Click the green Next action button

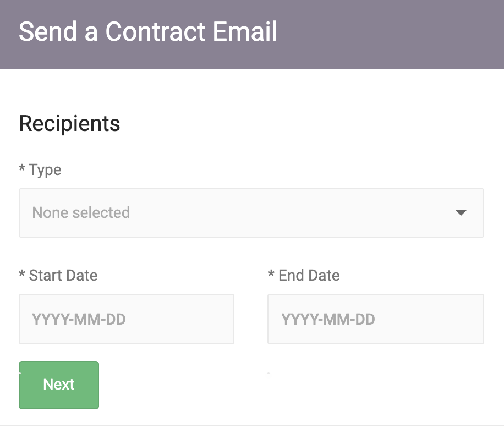(58, 385)
